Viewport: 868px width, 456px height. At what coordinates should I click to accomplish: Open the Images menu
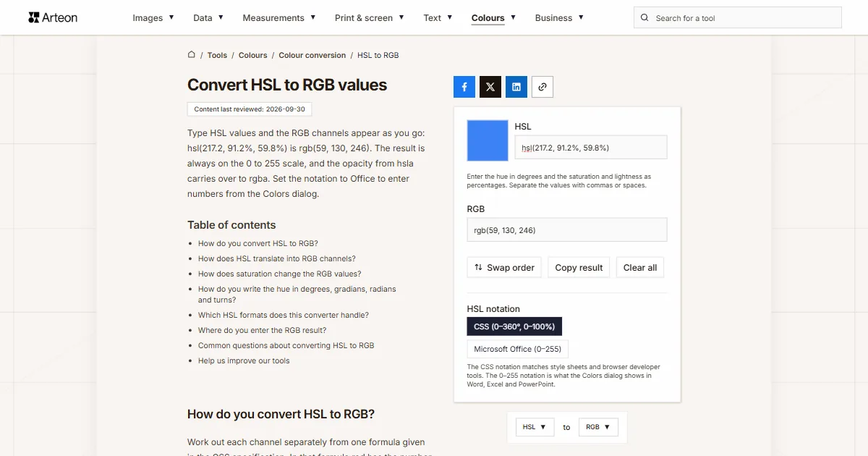click(153, 17)
